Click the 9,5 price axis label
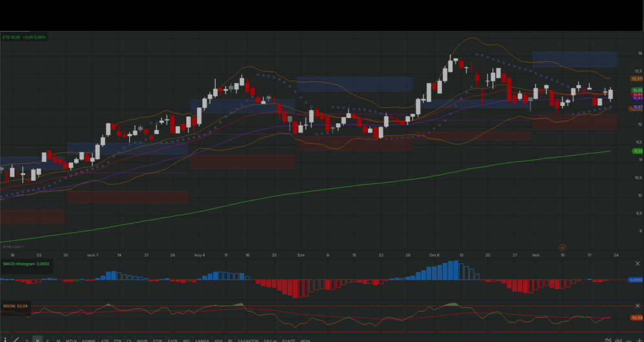The image size is (644, 342). coord(639,213)
